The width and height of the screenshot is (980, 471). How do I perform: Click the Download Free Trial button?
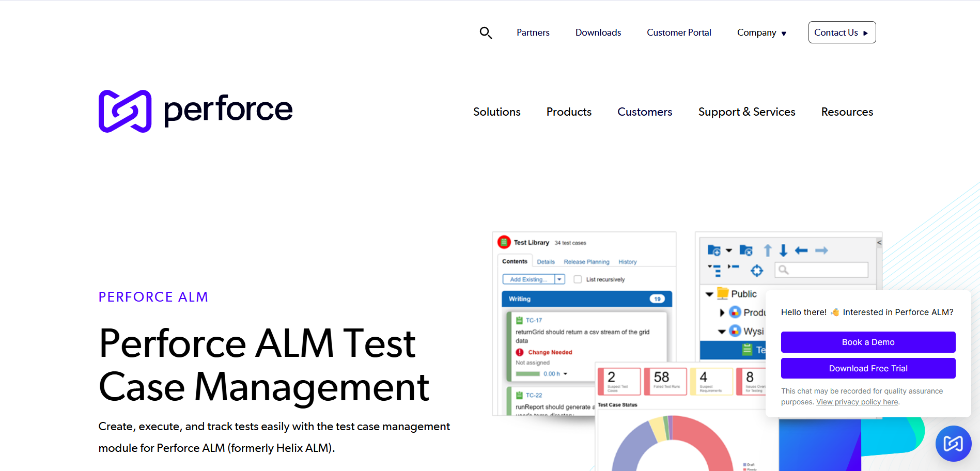tap(868, 368)
